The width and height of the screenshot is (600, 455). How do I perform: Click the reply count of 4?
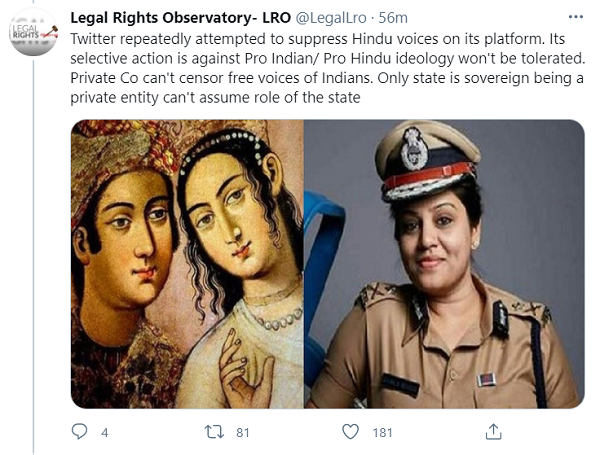coord(104,432)
